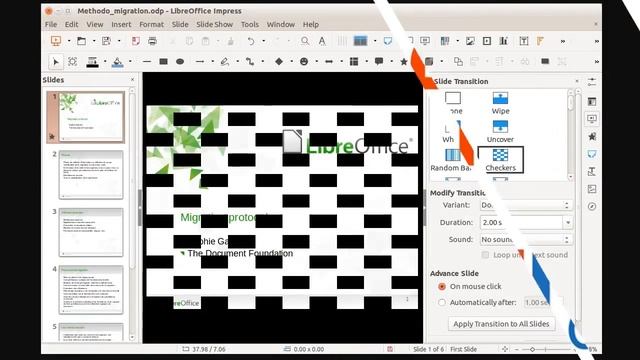This screenshot has width=640, height=360.
Task: Click the Fill Color swatch icon
Action: pyautogui.click(x=118, y=62)
